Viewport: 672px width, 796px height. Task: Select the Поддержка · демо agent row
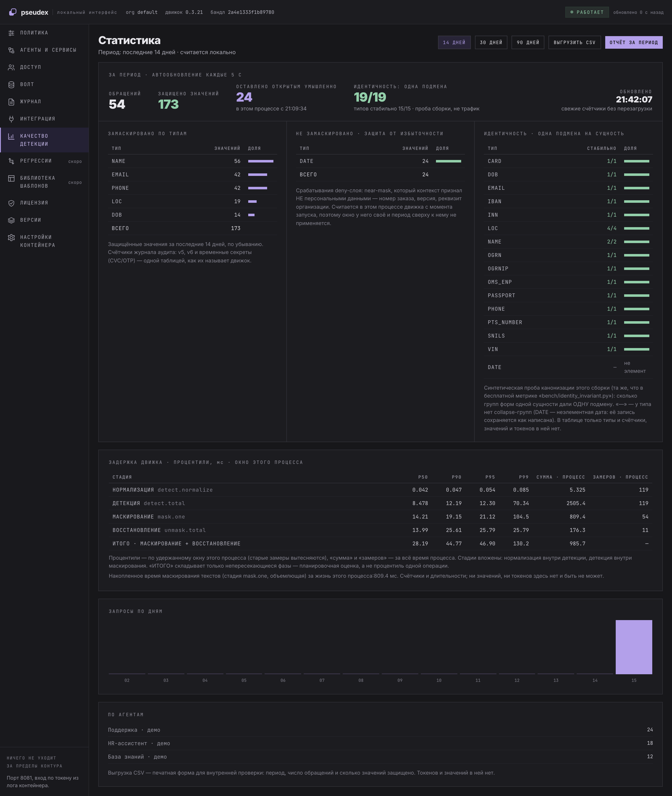click(380, 730)
